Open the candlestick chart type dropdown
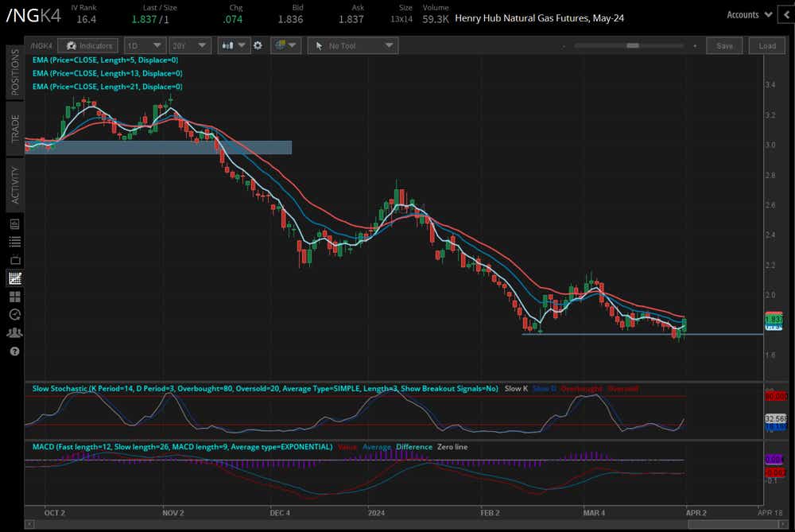795x532 pixels. click(234, 46)
